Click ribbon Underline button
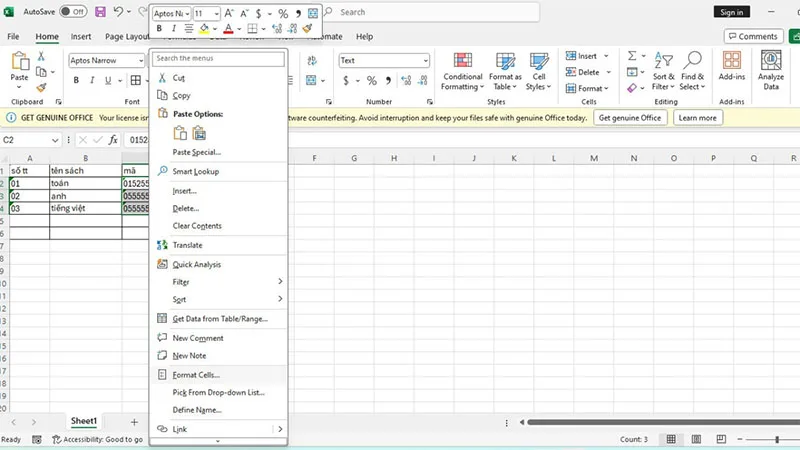 coord(108,80)
